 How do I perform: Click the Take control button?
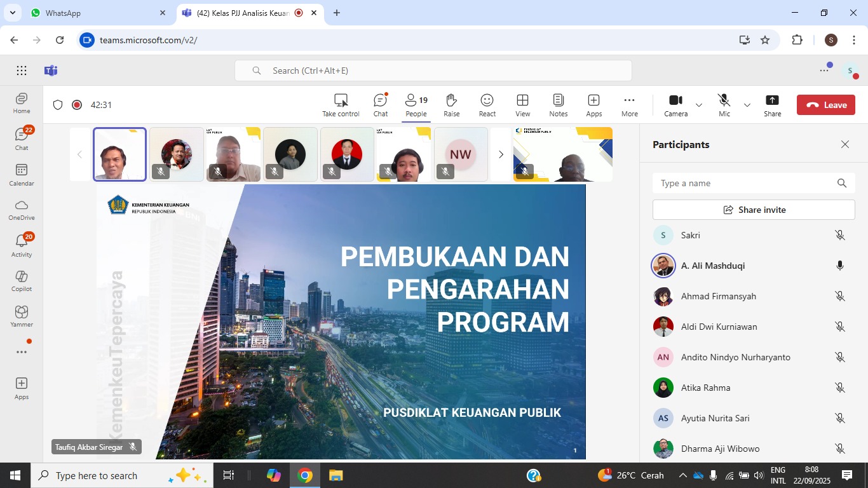(x=341, y=105)
